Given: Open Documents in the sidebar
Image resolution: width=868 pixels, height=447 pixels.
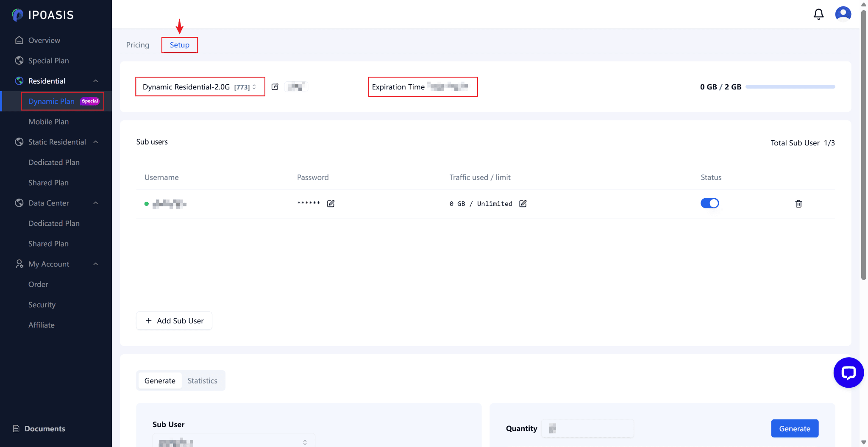Looking at the screenshot, I should pyautogui.click(x=45, y=429).
